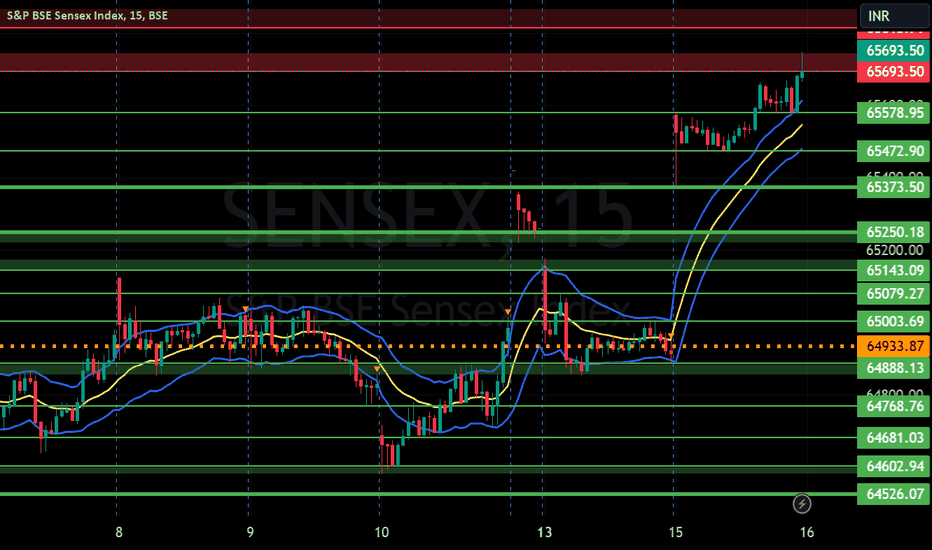Click the 64888.13 price level label
The width and height of the screenshot is (932, 550).
pyautogui.click(x=893, y=368)
